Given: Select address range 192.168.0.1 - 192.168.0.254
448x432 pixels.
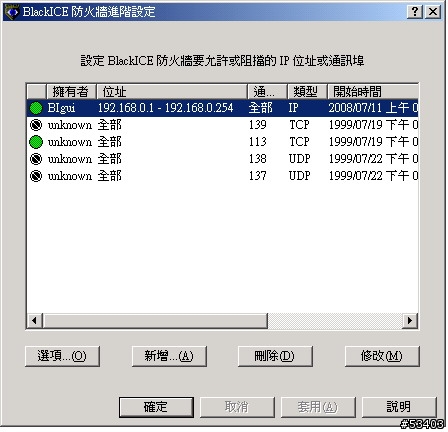Looking at the screenshot, I should 165,108.
